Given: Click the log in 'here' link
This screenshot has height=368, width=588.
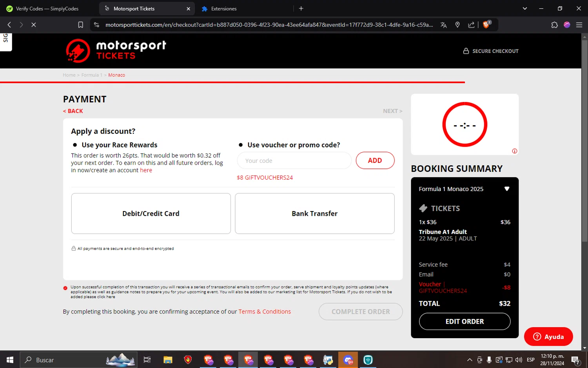Looking at the screenshot, I should tap(146, 170).
